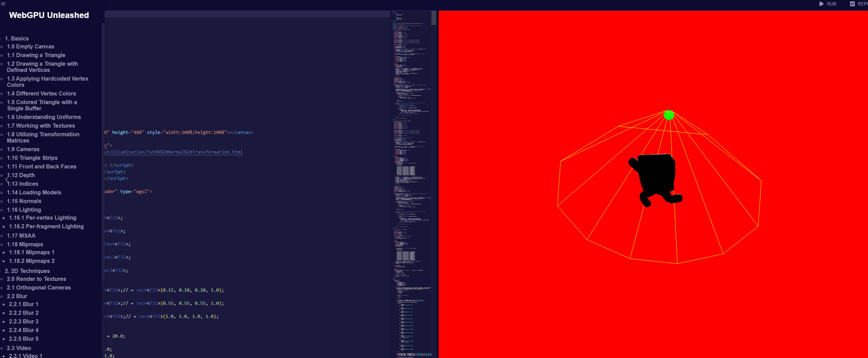Screen dimensions: 868x358
Task: Click the code editor minimap
Action: click(412, 173)
